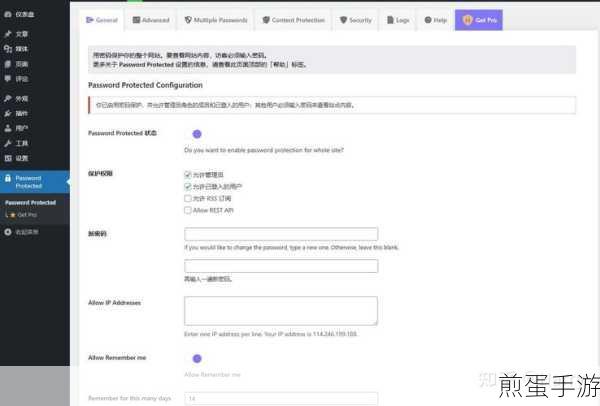Check Allow REST API checkbox

point(188,210)
